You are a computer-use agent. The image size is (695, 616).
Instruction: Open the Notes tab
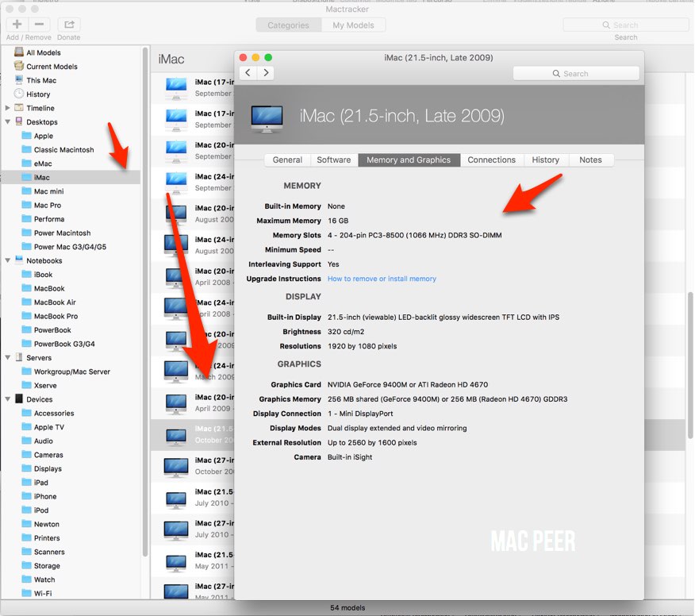coord(591,160)
